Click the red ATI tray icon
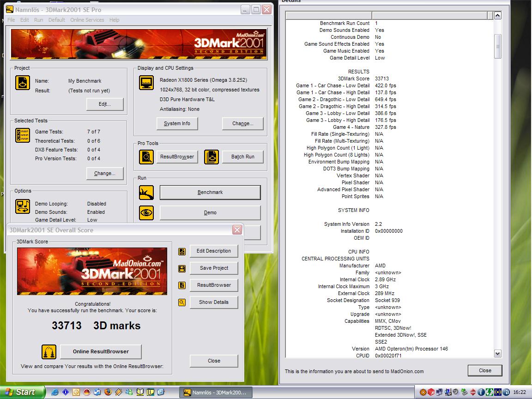532x399 pixels. click(x=431, y=392)
